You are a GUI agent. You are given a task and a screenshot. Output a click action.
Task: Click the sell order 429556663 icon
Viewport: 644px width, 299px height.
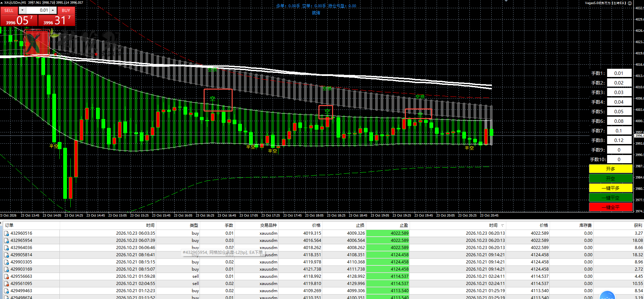coord(6,276)
